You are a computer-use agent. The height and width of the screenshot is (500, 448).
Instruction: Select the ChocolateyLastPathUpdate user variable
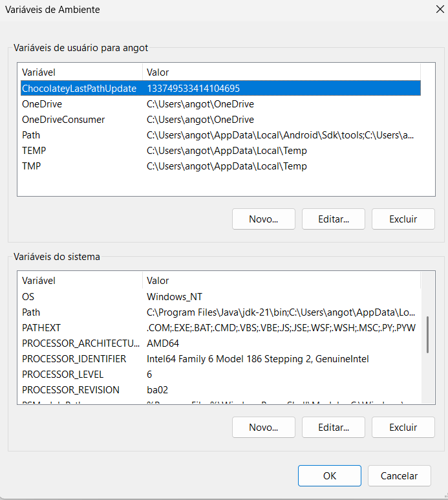pos(79,88)
